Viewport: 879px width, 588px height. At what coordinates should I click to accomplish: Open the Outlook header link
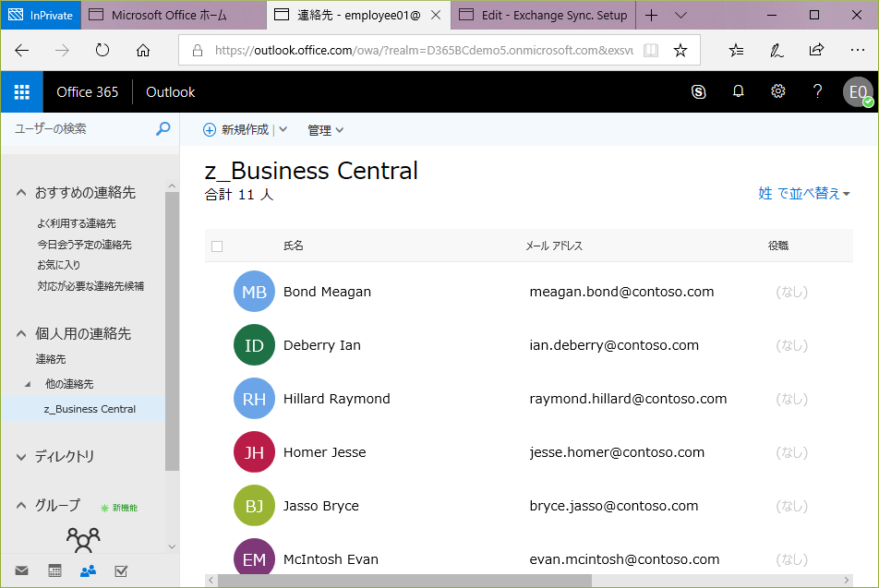coord(171,92)
